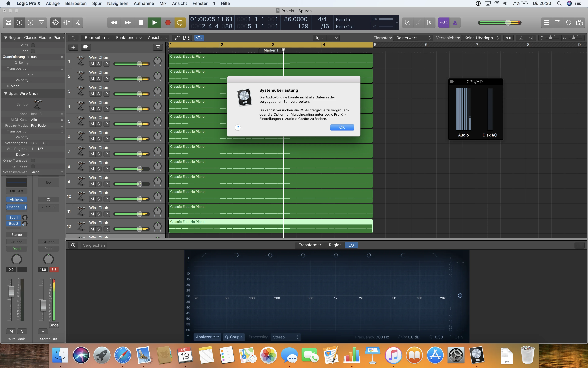Screen dimensions: 588x368
Task: Open the Mix menu
Action: tap(163, 3)
